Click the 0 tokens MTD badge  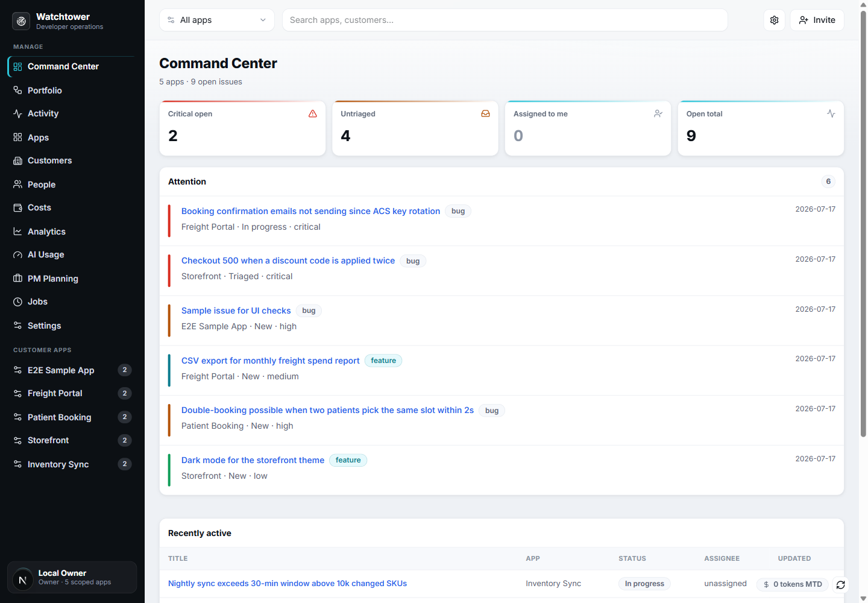coord(793,584)
